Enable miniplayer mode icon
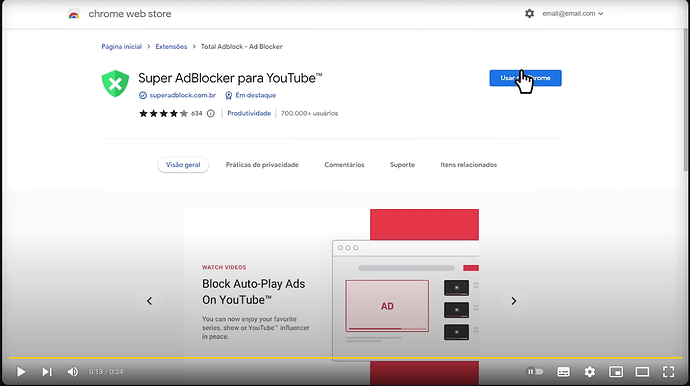Image resolution: width=690 pixels, height=386 pixels. click(x=616, y=372)
